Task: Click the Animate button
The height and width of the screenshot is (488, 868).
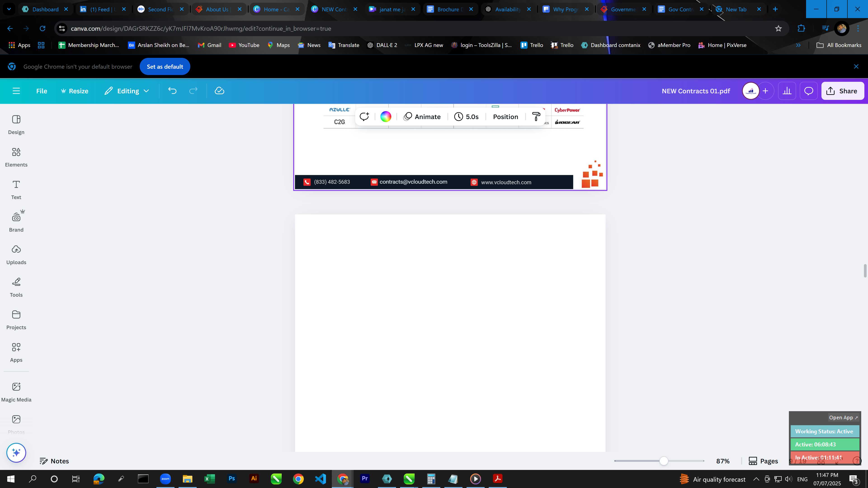Action: click(422, 117)
